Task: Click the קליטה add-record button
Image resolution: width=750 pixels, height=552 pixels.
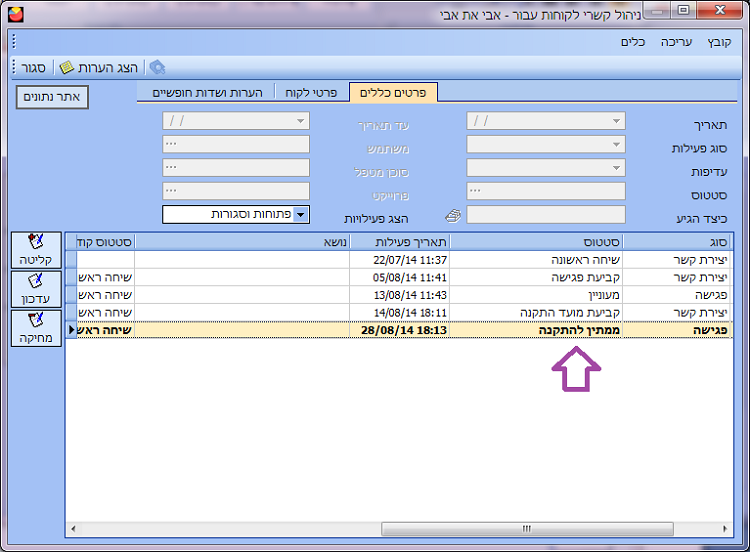Action: 36,250
